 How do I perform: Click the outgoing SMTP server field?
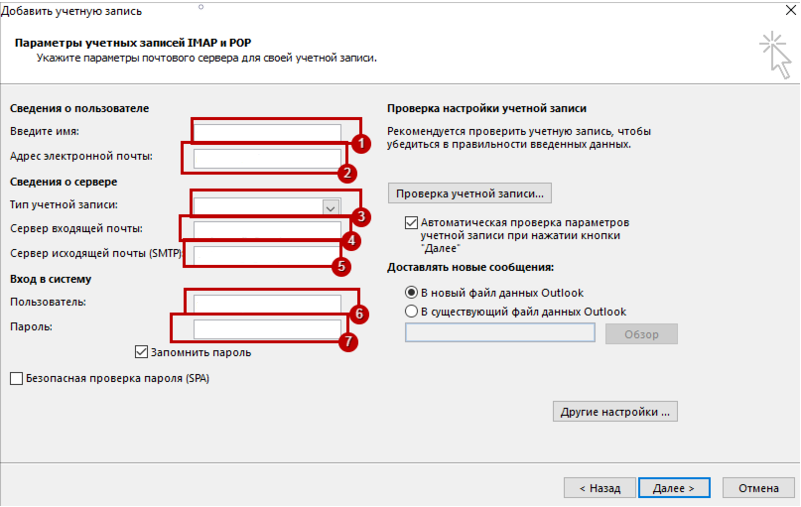(x=266, y=255)
